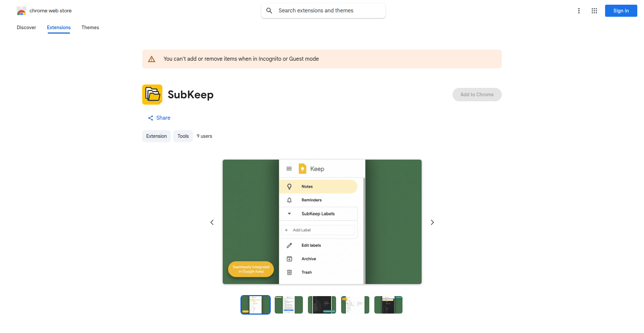Click the Incognito or Guest mode warning text
The image size is (644, 333).
point(241,59)
